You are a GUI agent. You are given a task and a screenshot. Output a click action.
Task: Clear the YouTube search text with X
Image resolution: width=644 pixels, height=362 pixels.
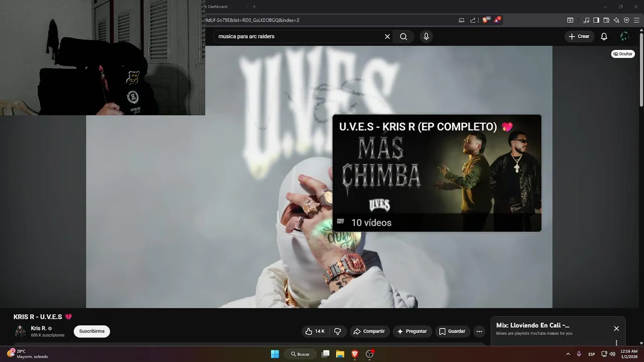387,37
